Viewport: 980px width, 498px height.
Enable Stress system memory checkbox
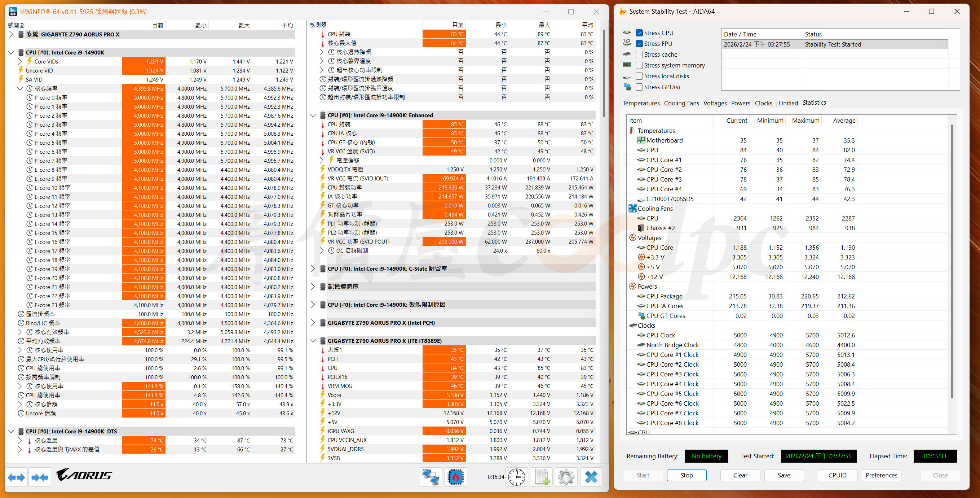click(640, 65)
